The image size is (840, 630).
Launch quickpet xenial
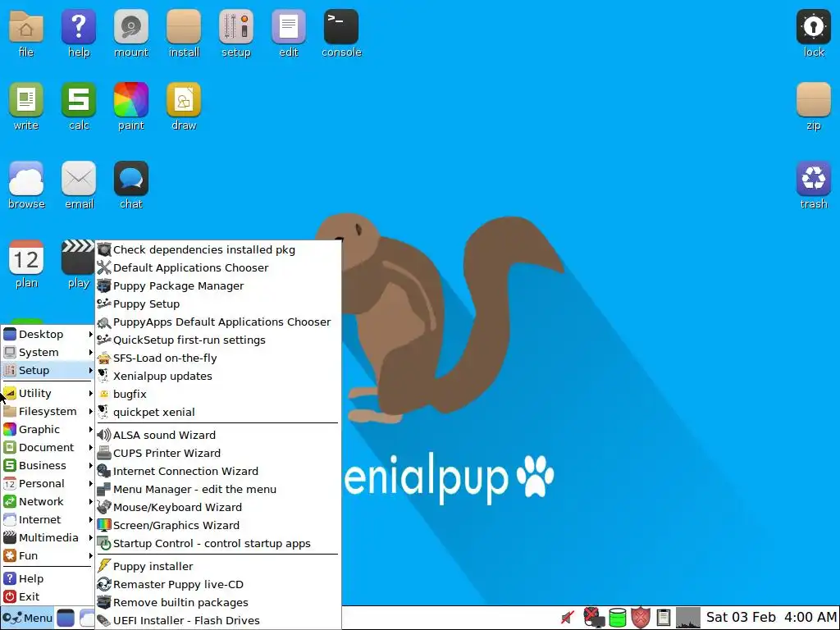point(218,412)
